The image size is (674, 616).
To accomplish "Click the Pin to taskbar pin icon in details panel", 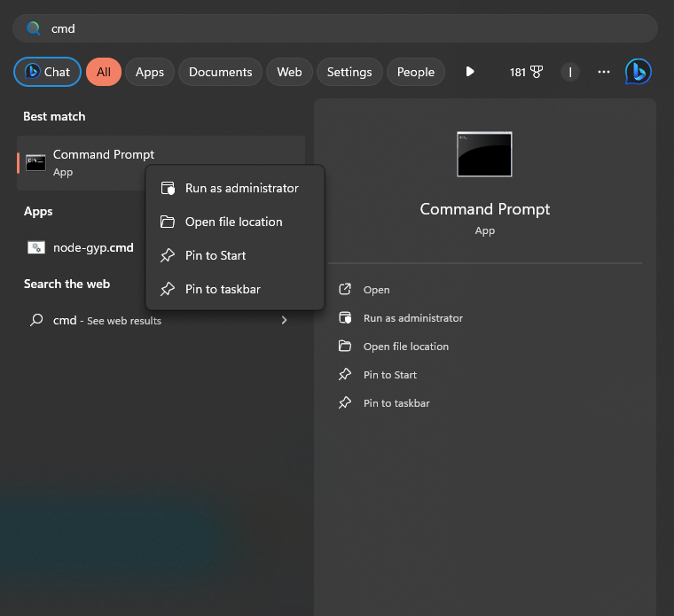I will (345, 402).
